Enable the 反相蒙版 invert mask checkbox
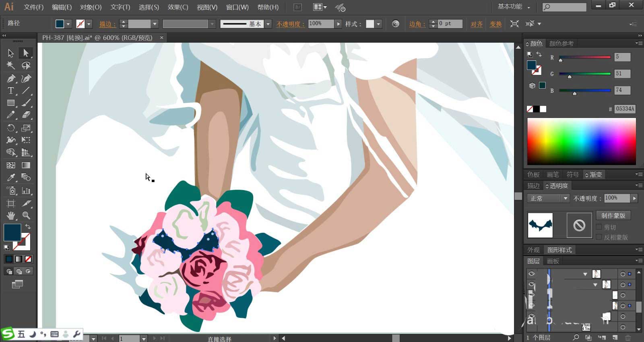The image size is (644, 342). [599, 237]
